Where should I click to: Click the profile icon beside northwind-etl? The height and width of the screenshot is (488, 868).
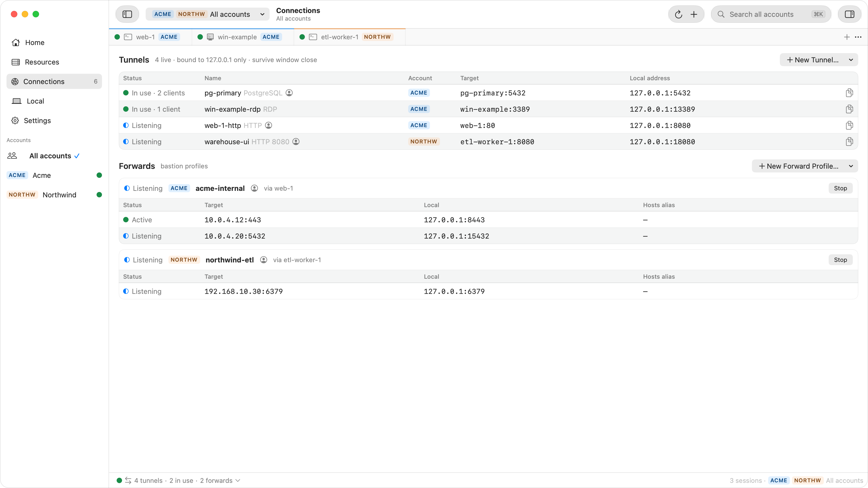pos(263,260)
